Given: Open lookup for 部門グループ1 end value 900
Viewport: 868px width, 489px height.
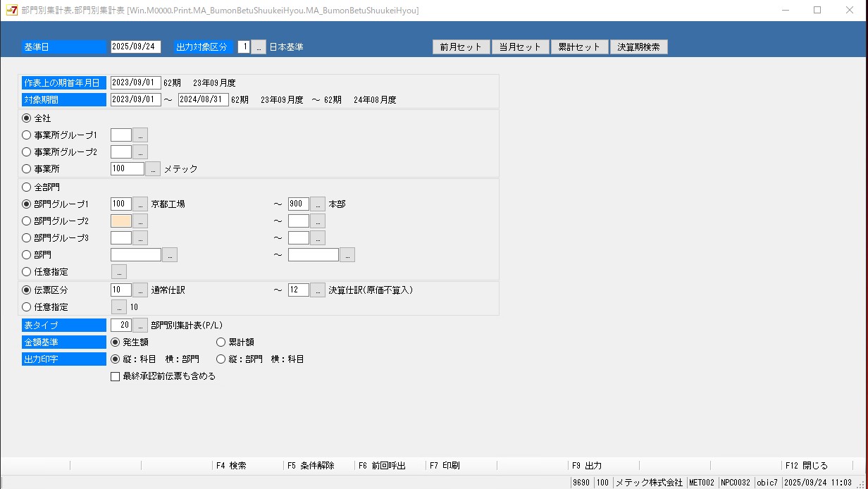Looking at the screenshot, I should tap(318, 204).
